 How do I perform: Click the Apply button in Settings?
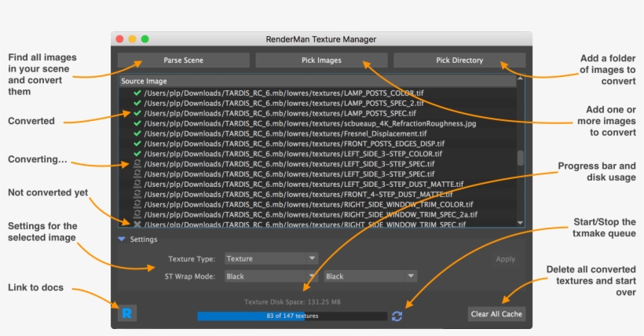[x=505, y=259]
